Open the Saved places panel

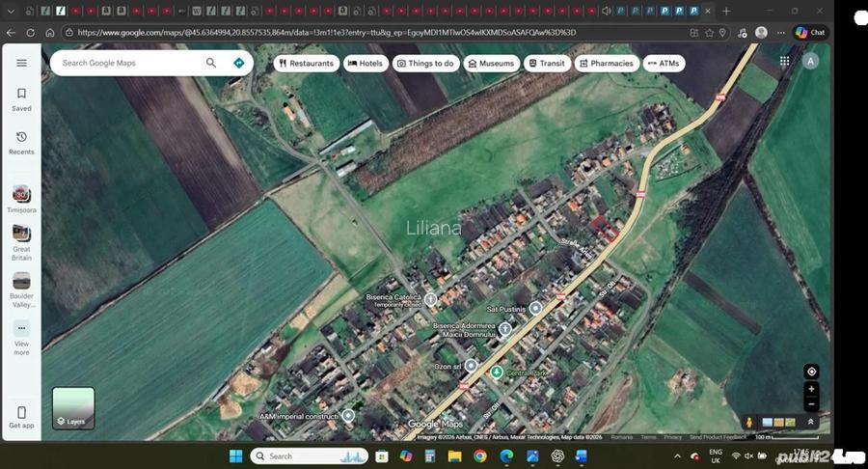(x=21, y=99)
